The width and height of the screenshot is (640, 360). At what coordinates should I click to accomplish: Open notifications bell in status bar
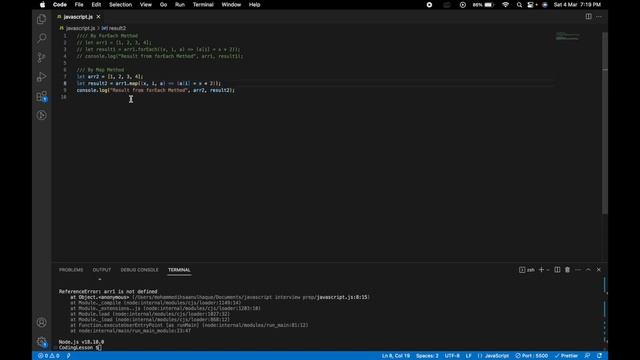pos(599,356)
